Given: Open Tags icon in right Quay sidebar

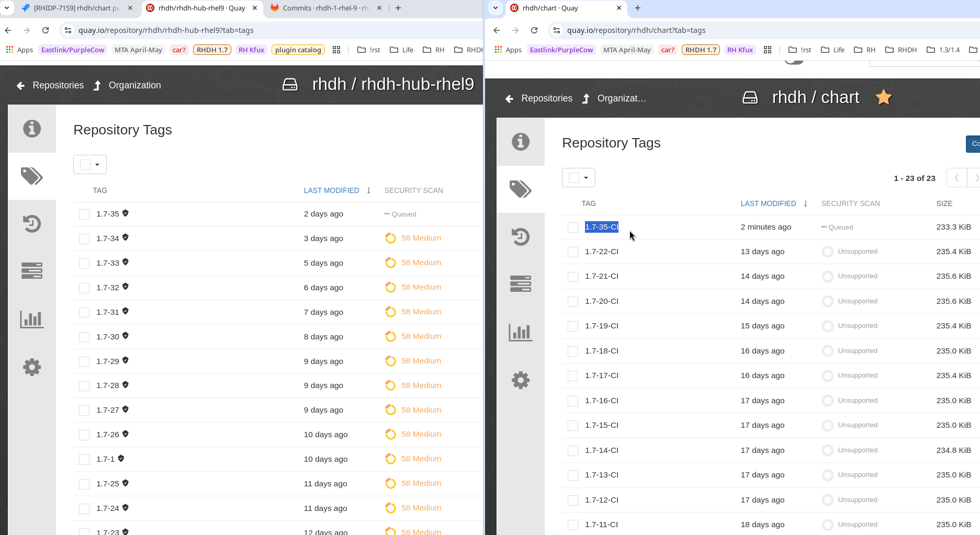Looking at the screenshot, I should point(520,189).
